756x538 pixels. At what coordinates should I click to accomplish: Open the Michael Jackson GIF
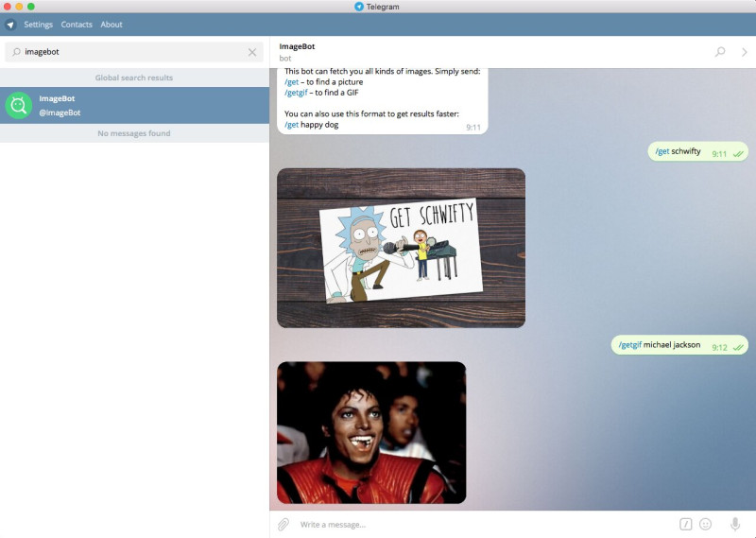371,432
